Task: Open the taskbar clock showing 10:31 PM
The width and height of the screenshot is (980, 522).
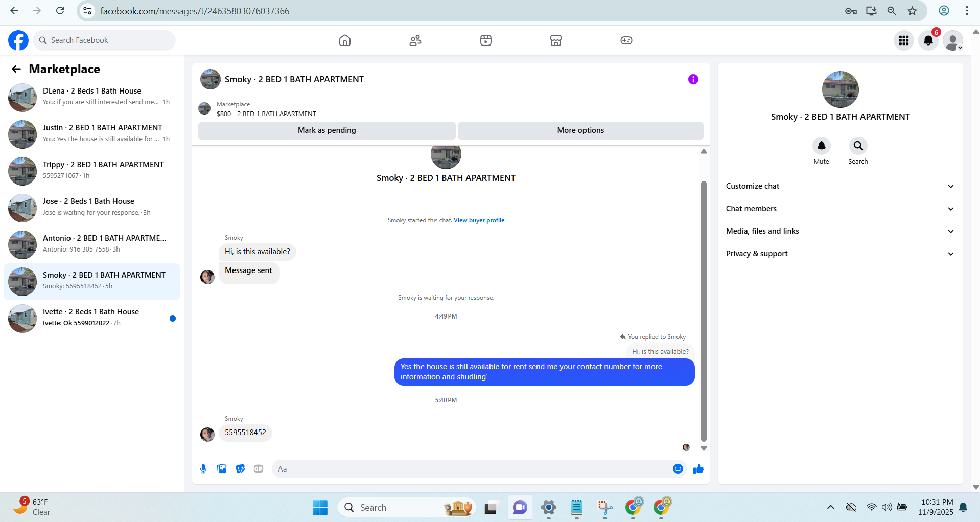Action: [936, 507]
